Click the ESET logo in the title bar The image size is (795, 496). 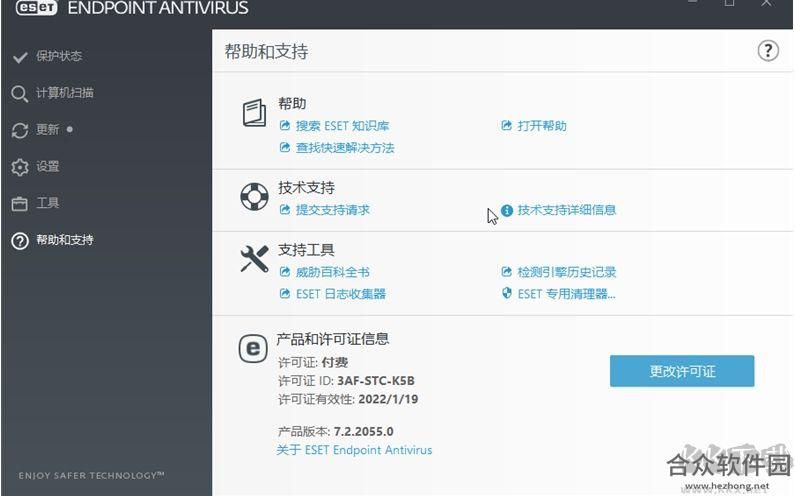(x=36, y=8)
